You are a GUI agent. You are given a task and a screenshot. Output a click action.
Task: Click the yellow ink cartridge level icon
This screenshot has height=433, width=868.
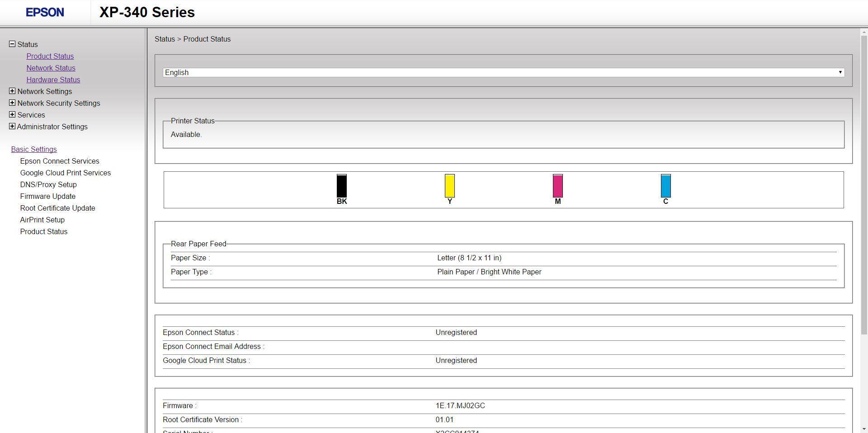click(449, 186)
